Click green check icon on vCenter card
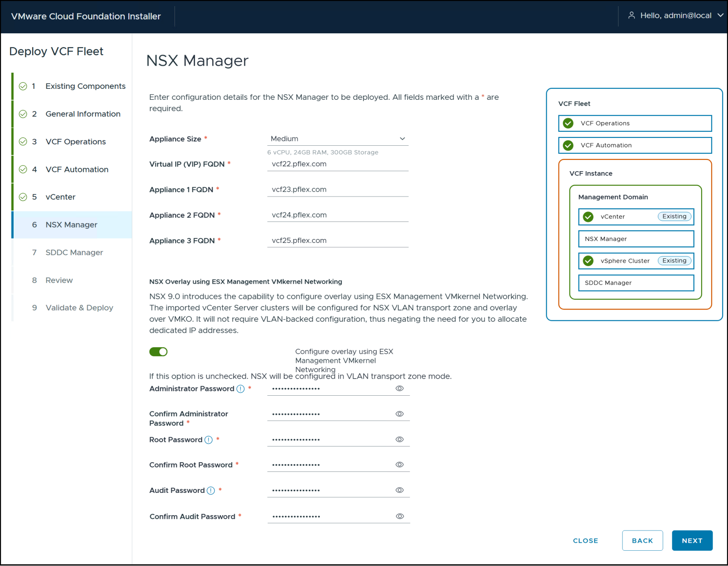This screenshot has height=566, width=728. (x=588, y=217)
